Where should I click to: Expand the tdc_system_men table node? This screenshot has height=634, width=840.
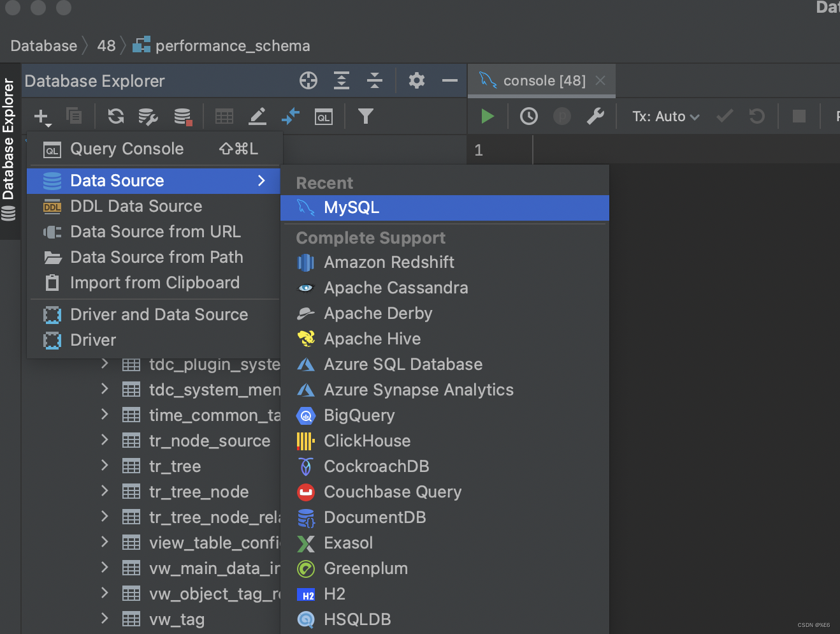coord(105,389)
